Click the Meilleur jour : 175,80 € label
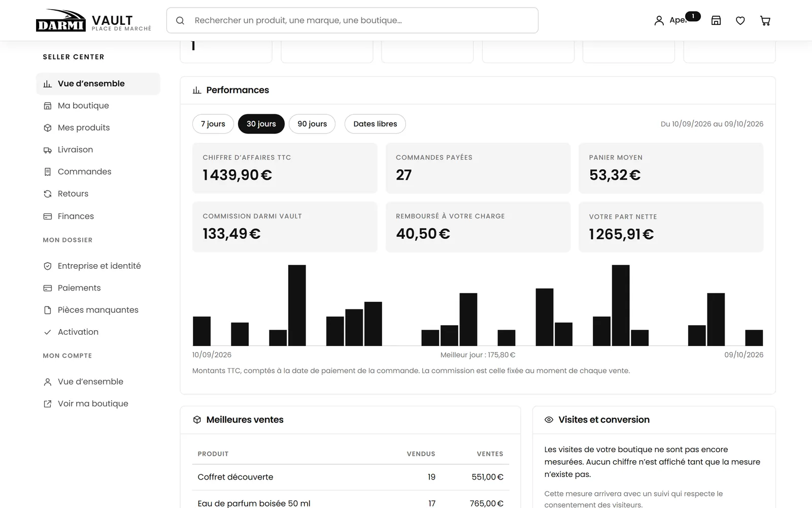 478,355
